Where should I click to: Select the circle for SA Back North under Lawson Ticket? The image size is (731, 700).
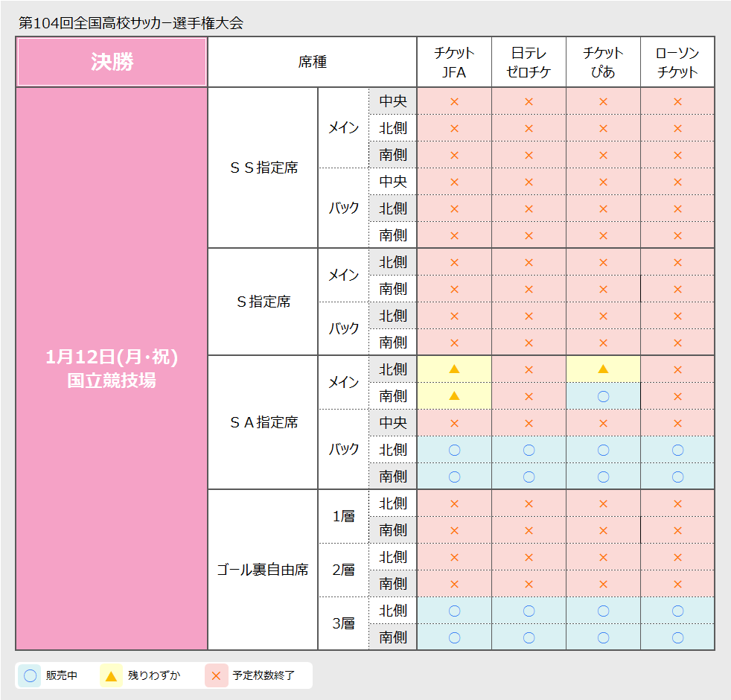coord(677,449)
